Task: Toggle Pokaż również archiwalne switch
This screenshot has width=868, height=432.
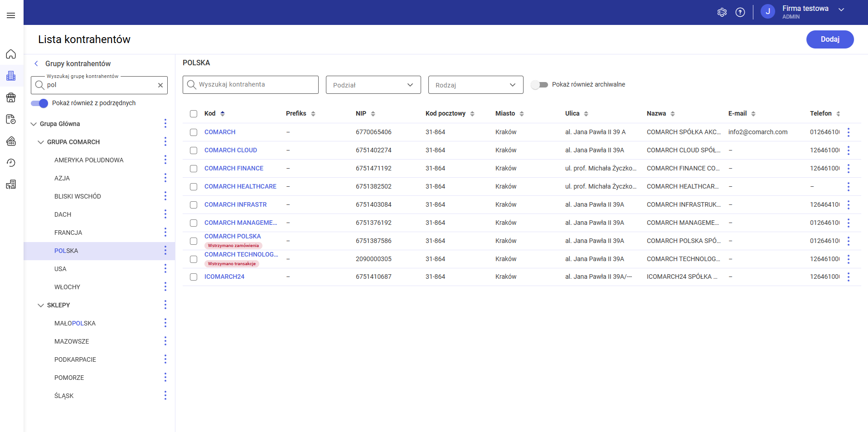Action: tap(539, 85)
